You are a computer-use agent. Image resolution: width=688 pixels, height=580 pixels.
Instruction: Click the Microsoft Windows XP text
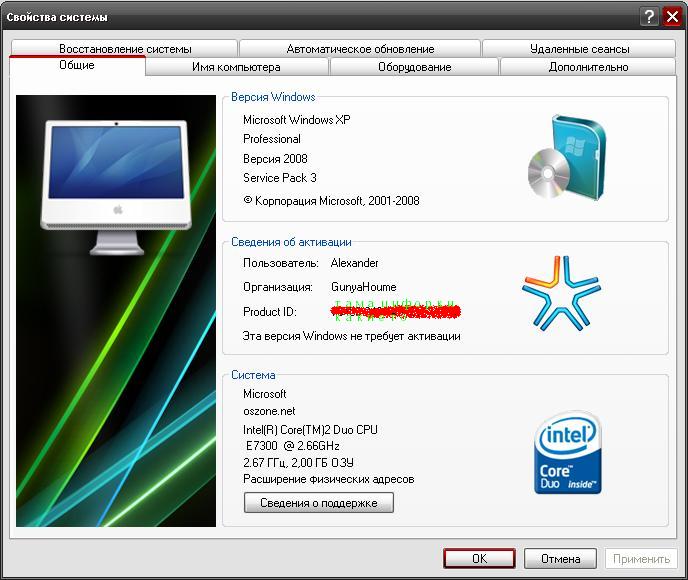297,120
